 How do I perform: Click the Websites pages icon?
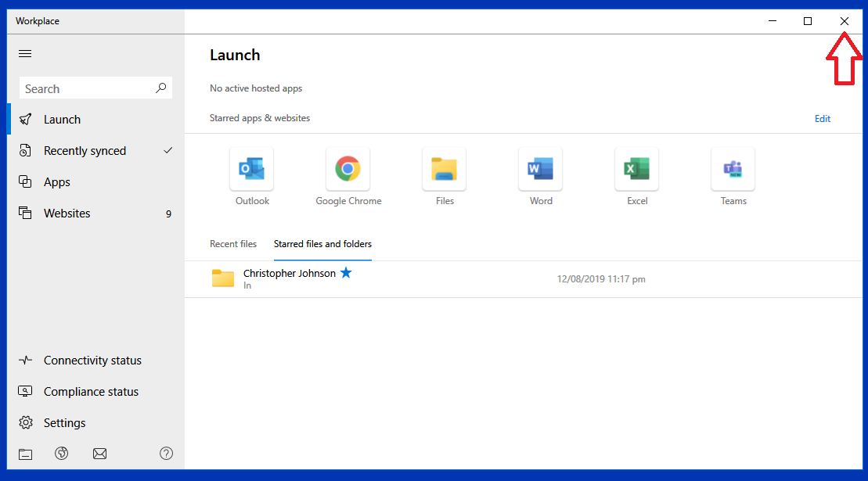25,213
